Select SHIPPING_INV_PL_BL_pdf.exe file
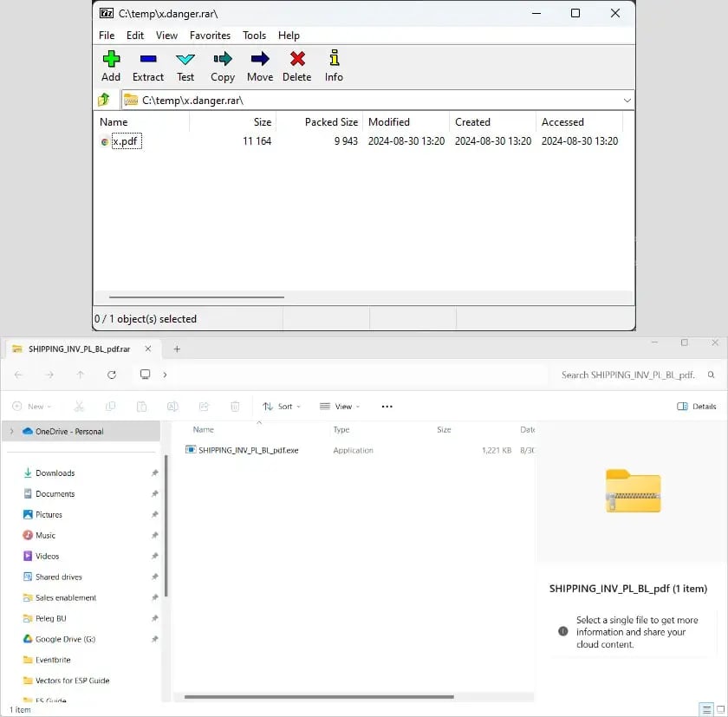 (x=248, y=450)
